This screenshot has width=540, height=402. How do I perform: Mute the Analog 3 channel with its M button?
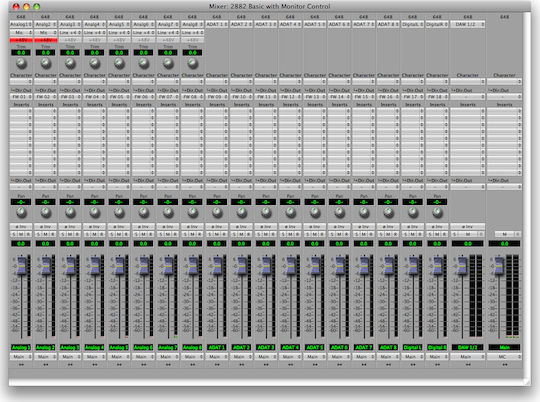click(x=70, y=234)
